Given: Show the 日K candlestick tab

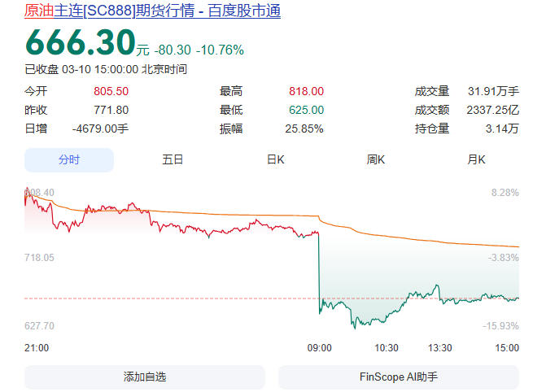Looking at the screenshot, I should click(x=276, y=160).
